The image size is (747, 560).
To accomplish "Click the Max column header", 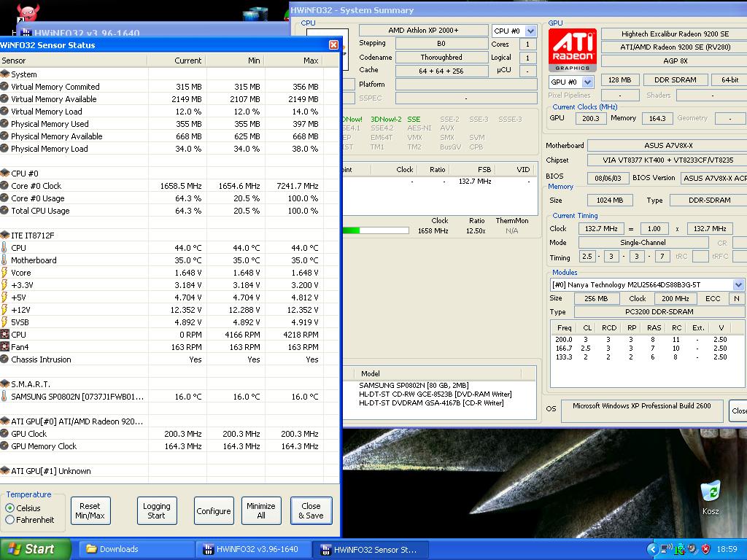I will [293, 61].
